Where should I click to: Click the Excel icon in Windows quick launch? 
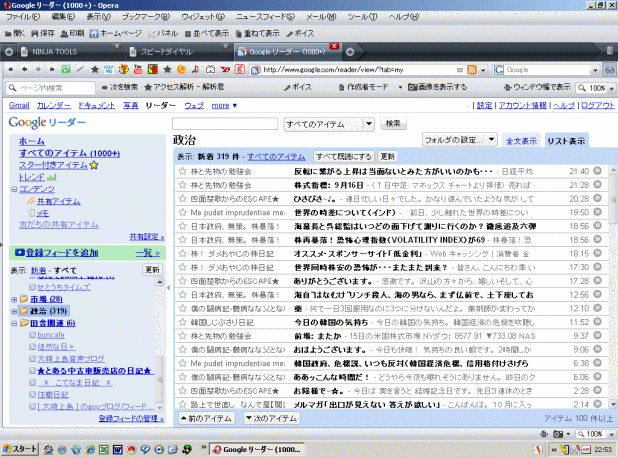tap(104, 449)
